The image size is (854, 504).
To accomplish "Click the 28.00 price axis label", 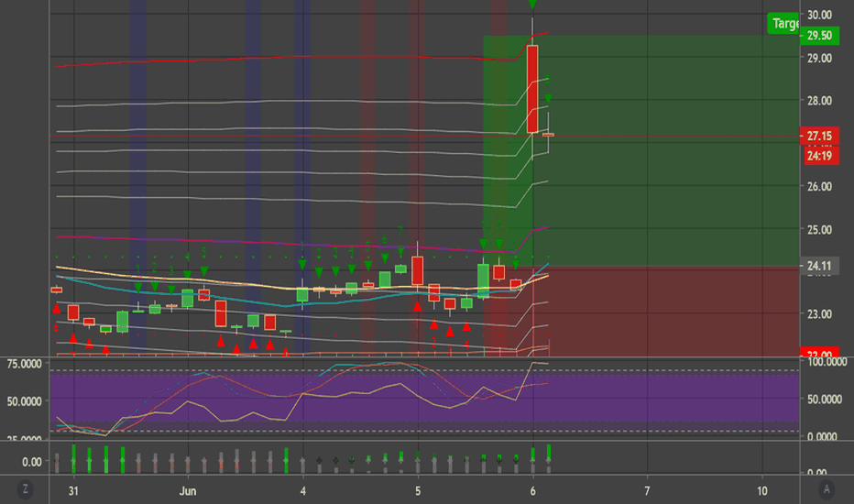I will [819, 100].
